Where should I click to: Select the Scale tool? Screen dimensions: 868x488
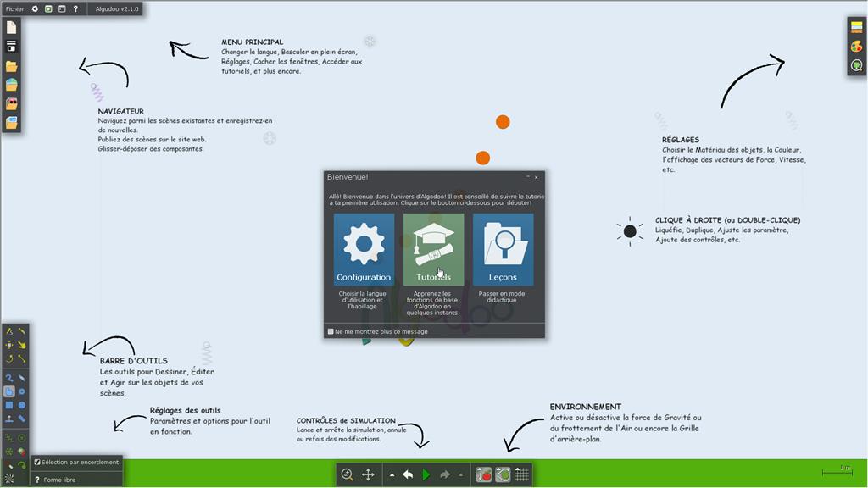21,358
